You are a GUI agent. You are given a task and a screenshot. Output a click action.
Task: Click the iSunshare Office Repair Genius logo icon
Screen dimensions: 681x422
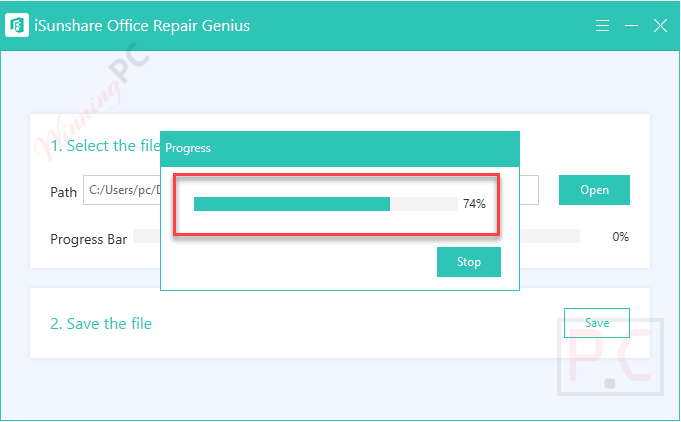(17, 25)
